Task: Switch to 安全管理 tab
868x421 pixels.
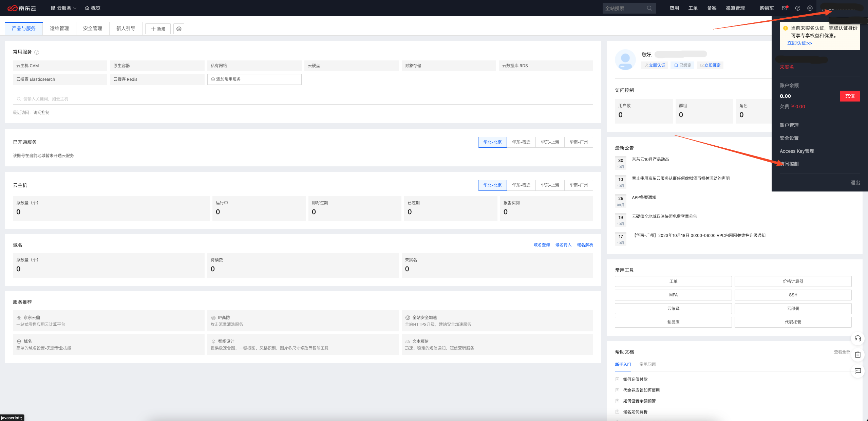Action: click(x=93, y=29)
